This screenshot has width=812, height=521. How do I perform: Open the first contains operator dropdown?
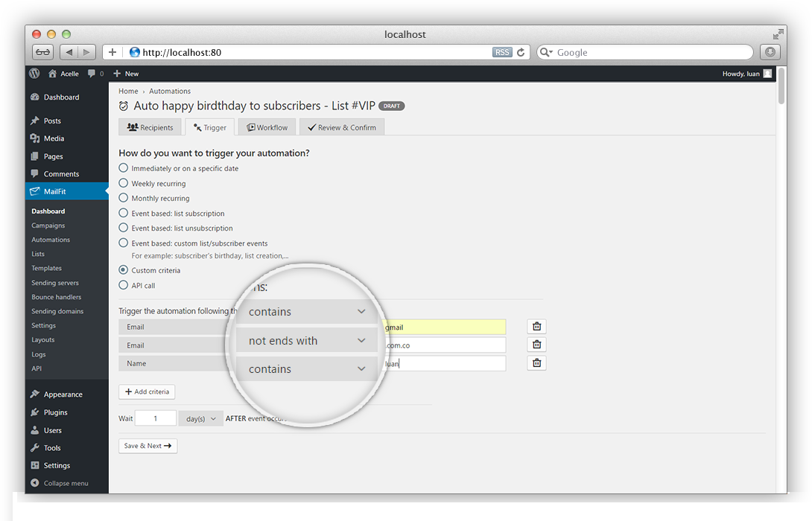307,311
